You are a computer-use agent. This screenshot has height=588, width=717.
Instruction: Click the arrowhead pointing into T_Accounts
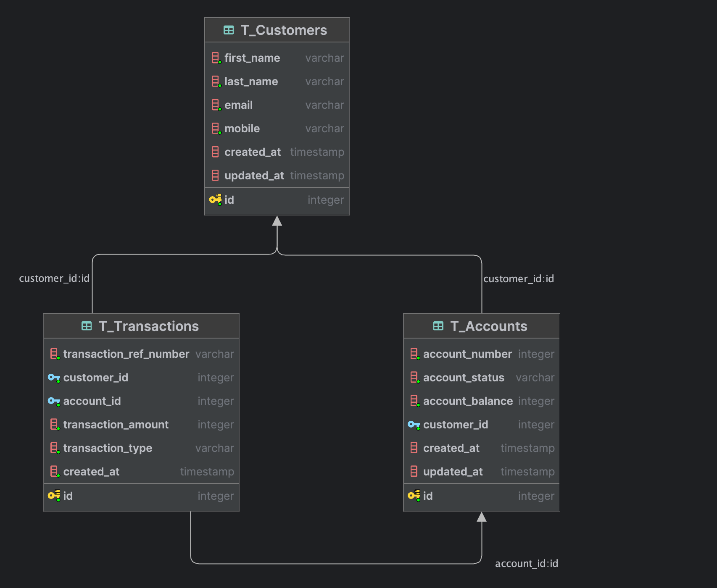482,517
